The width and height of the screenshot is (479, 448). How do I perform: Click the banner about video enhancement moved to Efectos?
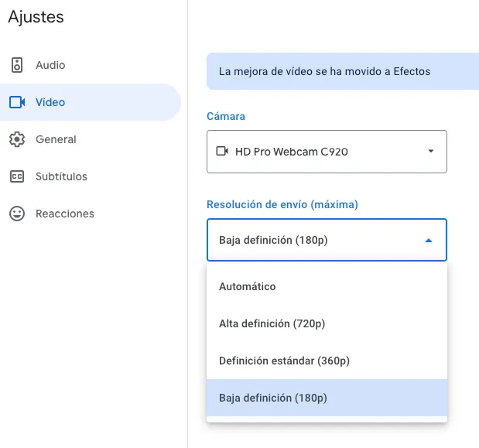coord(325,71)
